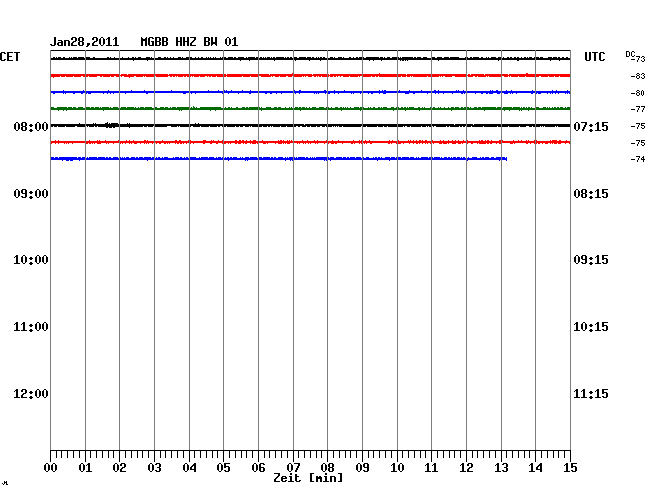Viewport: 650px width, 494px height.
Task: Click the Zeit [min] axis title
Action: tap(308, 478)
